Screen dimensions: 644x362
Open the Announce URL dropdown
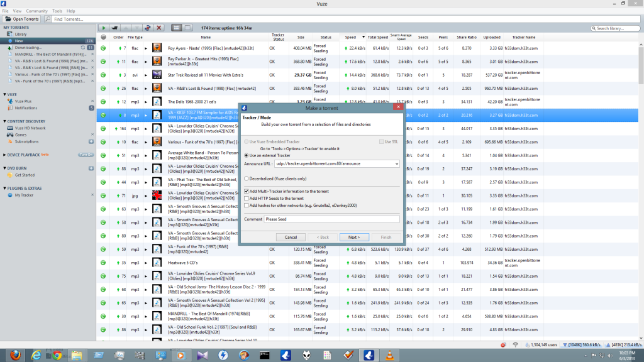pyautogui.click(x=396, y=164)
